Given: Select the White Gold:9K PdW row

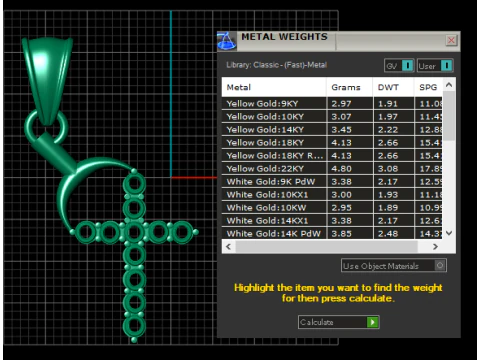Looking at the screenshot, I should [x=332, y=182].
